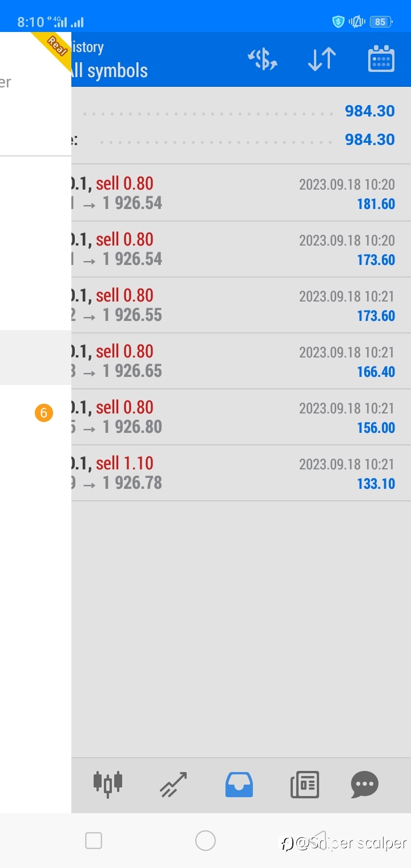The image size is (411, 868).
Task: Tap the trade closed at 1 926.80
Action: pos(240,417)
